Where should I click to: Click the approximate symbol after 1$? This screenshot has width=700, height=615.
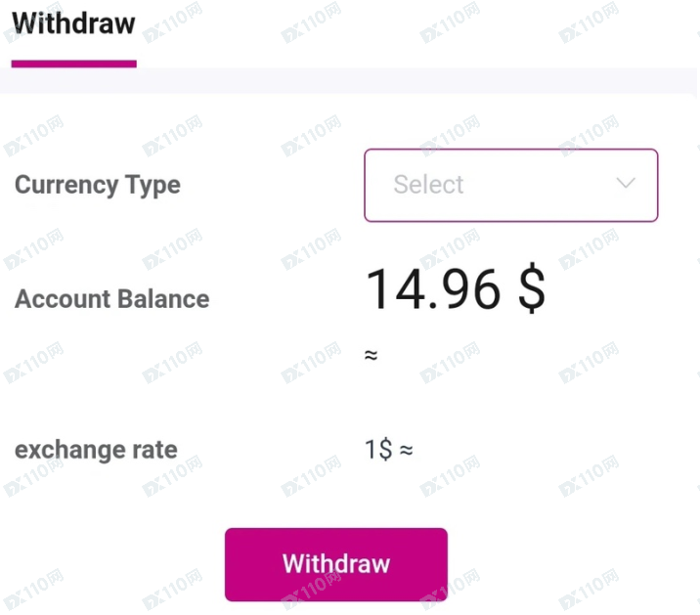click(406, 450)
